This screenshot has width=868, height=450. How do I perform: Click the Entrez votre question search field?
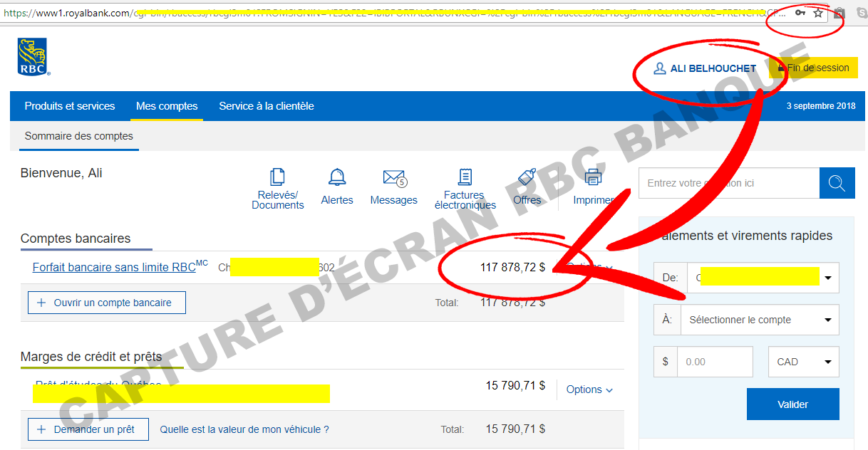tap(729, 183)
